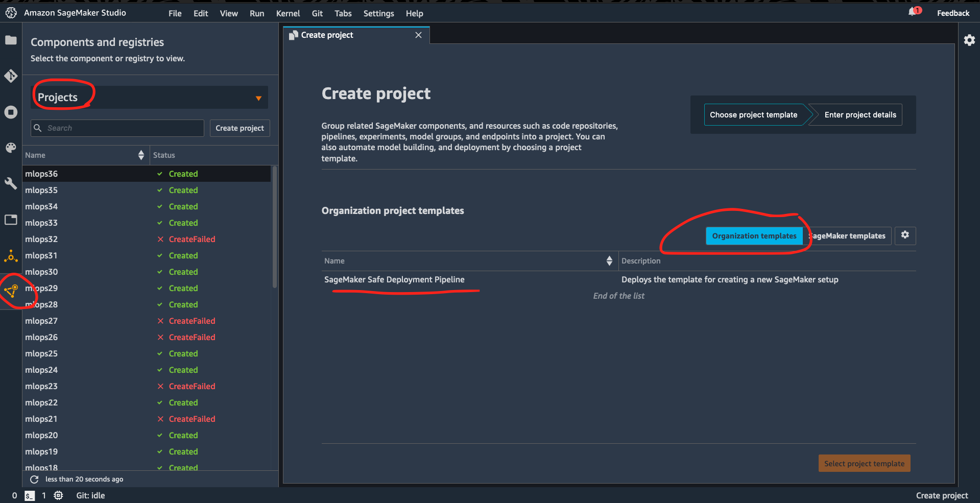Select project mlops25
This screenshot has width=980, height=503.
(x=147, y=353)
